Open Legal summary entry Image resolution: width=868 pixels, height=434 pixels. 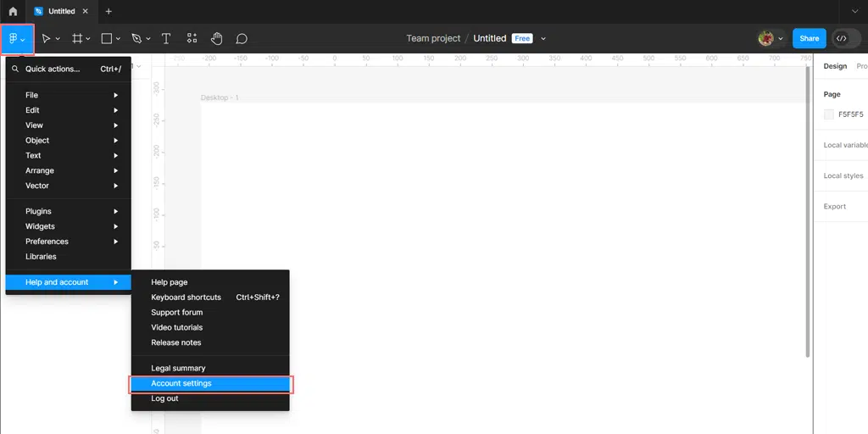[x=210, y=368]
